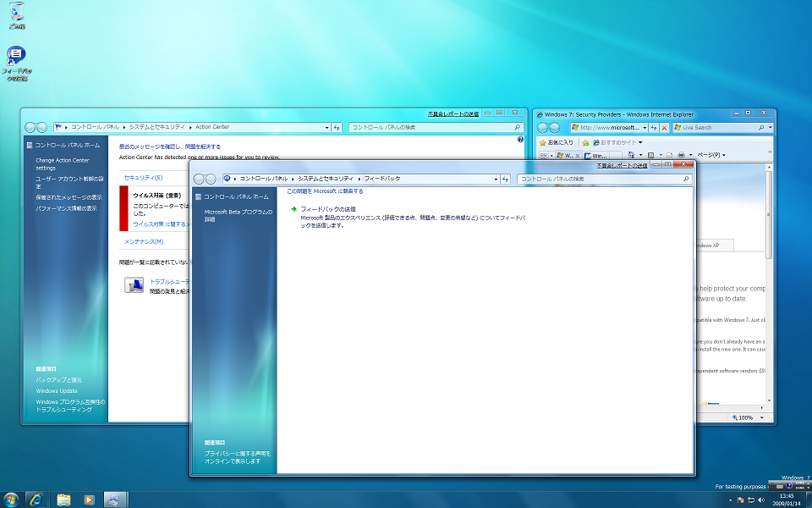
Task: Click the システムとセキュリティ breadcrumb in Action Center window
Action: [x=157, y=127]
